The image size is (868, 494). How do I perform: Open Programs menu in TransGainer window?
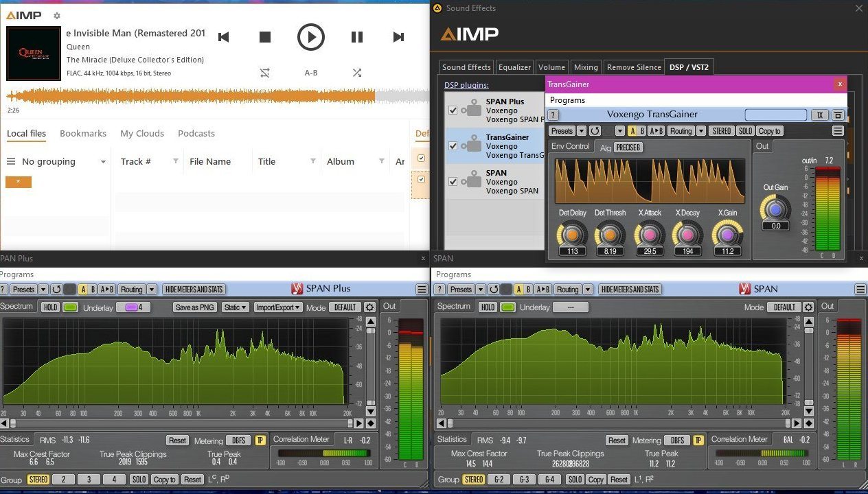point(567,100)
